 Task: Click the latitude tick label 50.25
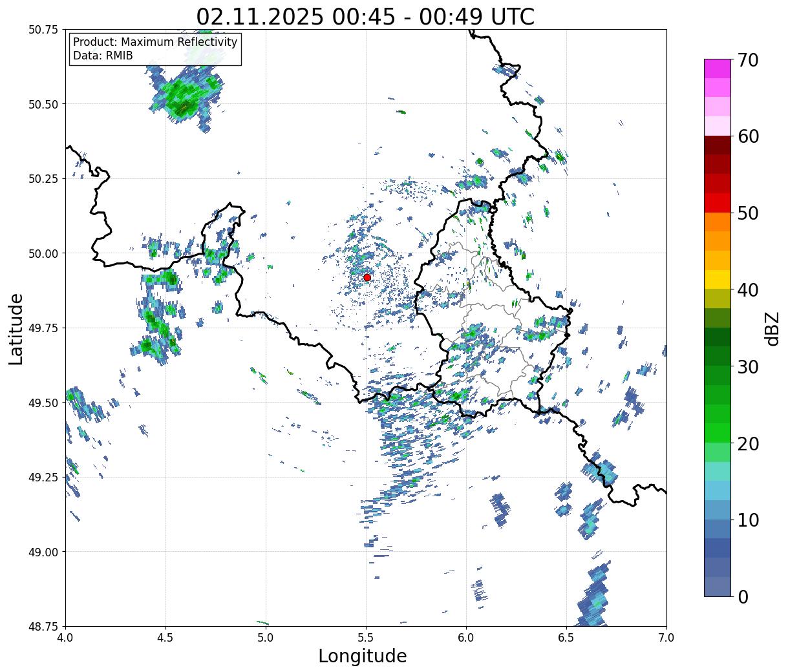pyautogui.click(x=43, y=179)
